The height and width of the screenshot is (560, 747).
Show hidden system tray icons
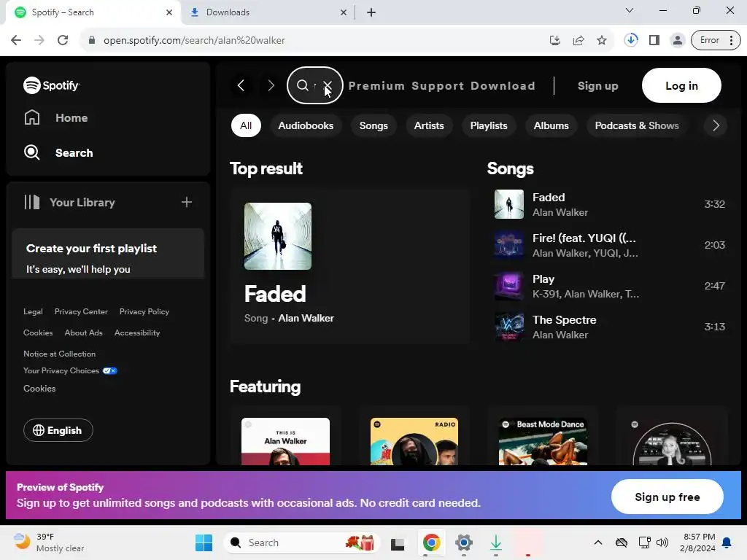click(598, 542)
